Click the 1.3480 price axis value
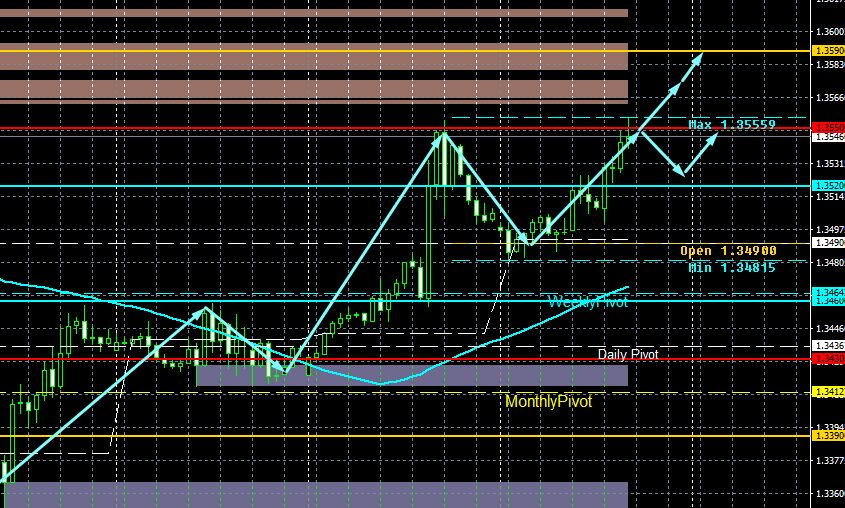Image resolution: width=845 pixels, height=508 pixels. tap(830, 263)
